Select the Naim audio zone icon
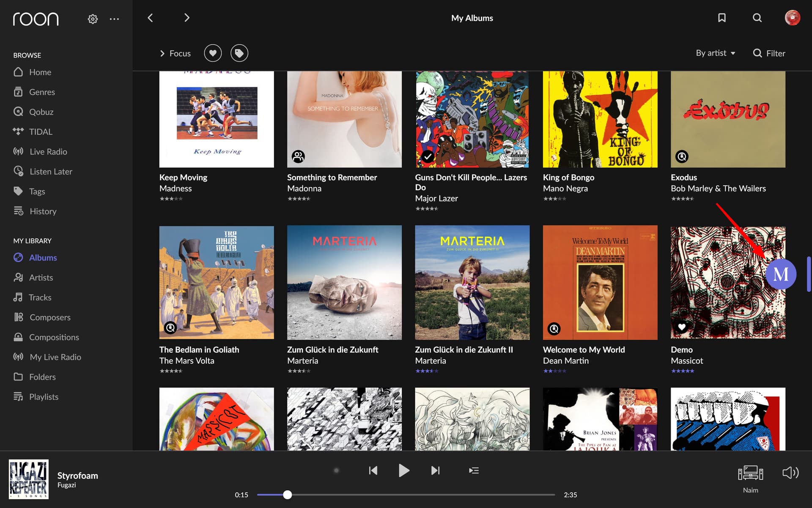Screen dimensions: 812x508 pos(750,473)
